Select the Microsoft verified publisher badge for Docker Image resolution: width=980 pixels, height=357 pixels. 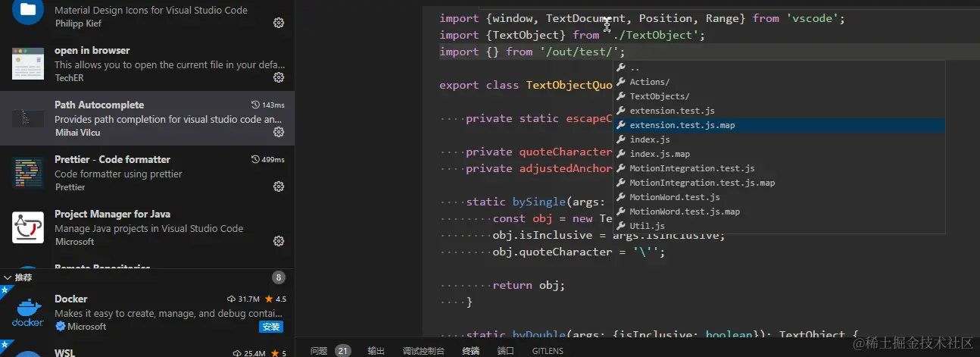point(60,327)
